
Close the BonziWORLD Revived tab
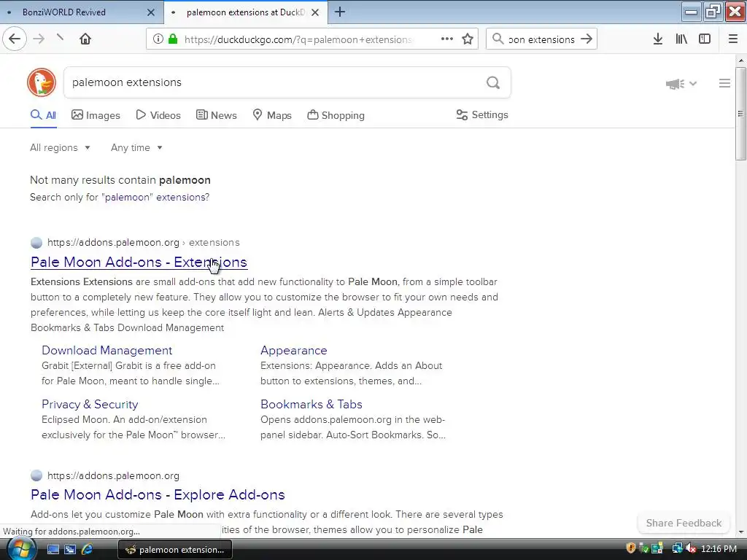150,12
